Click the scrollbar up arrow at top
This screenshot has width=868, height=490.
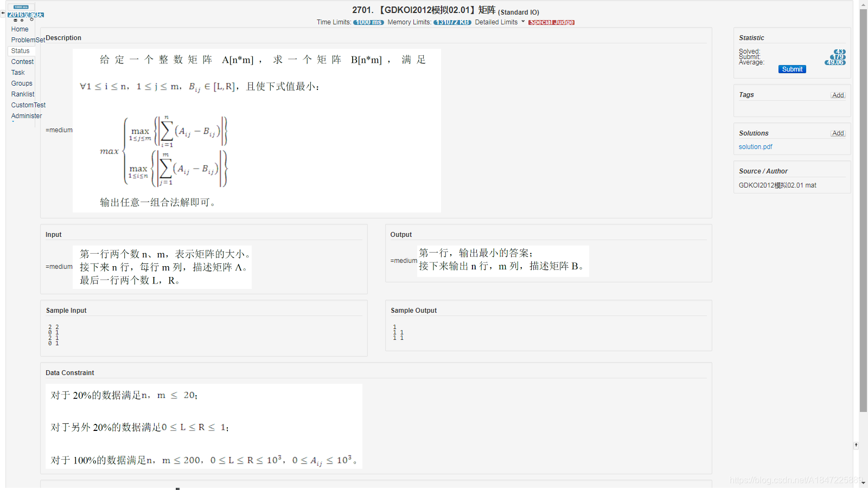(x=863, y=4)
